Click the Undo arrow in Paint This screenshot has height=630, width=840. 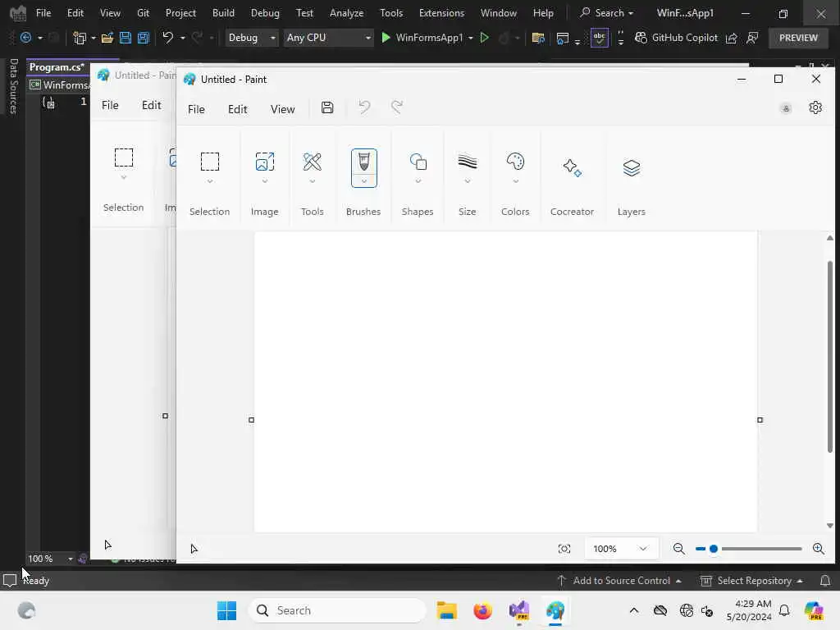(x=364, y=107)
